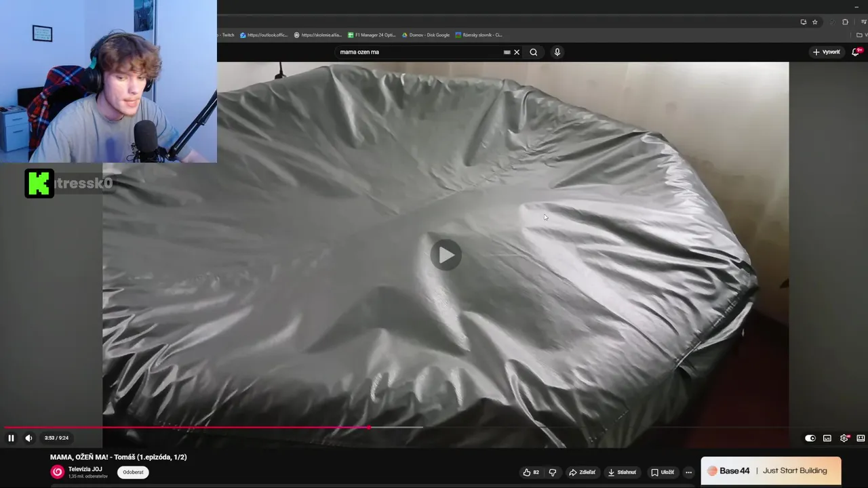Click the install/cast icon in address bar
Screen dimensions: 868x488
[804, 22]
